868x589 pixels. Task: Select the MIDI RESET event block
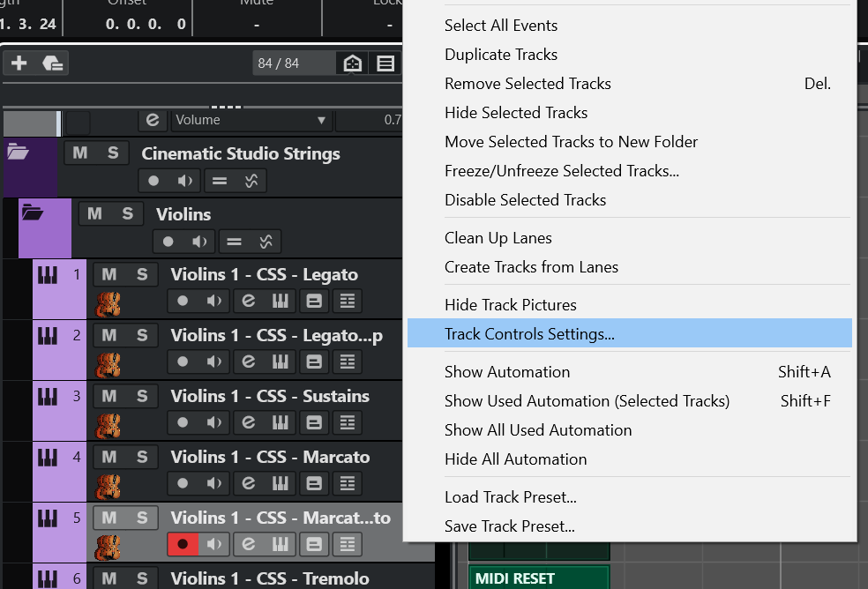[x=537, y=578]
